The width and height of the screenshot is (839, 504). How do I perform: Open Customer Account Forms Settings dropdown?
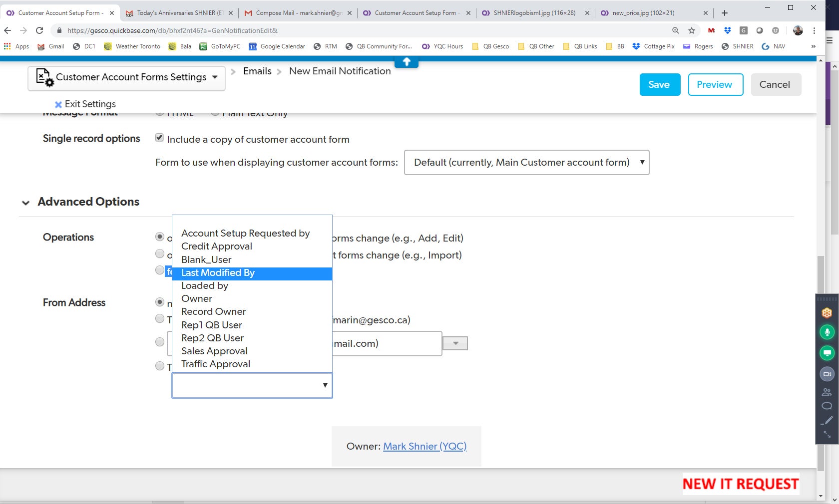[x=126, y=78]
